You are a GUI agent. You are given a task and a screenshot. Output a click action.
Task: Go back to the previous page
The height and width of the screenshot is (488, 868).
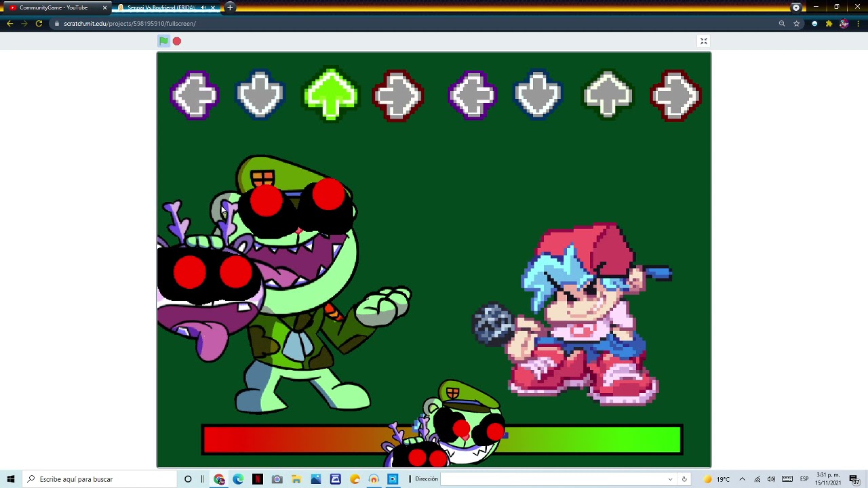click(x=9, y=24)
